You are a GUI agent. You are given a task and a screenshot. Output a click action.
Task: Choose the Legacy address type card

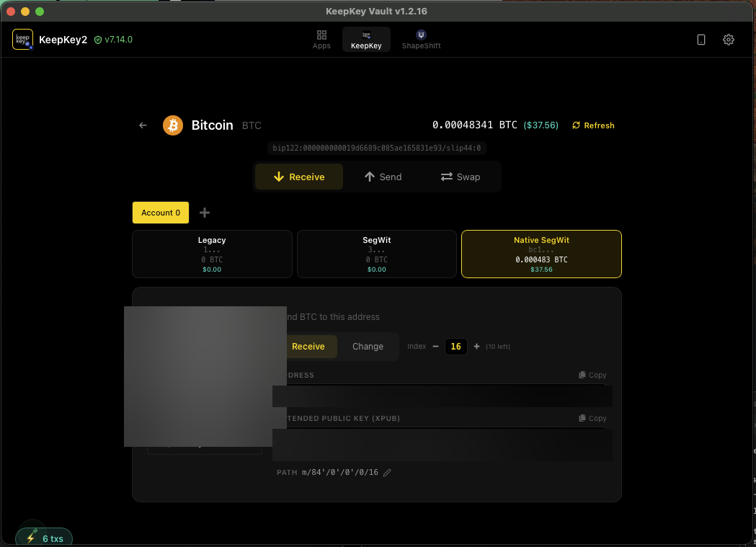pos(212,254)
